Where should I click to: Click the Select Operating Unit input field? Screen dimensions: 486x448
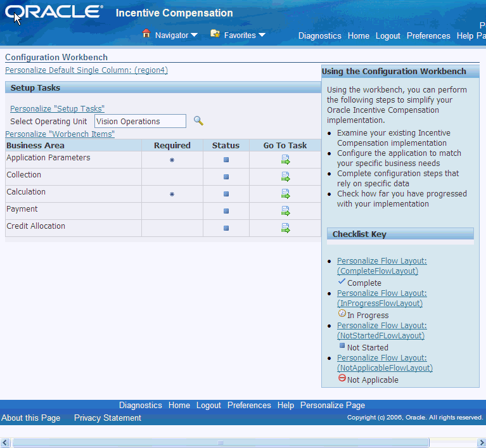140,121
